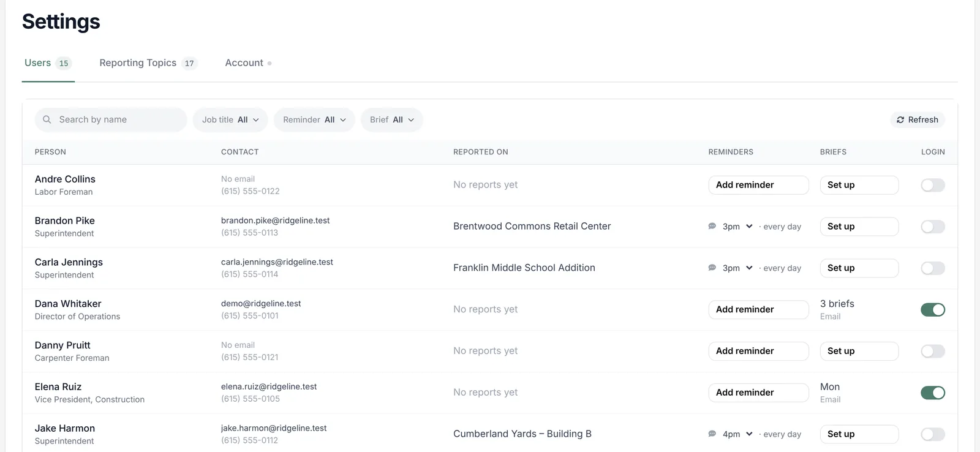Expand the Brief filter dropdown
The height and width of the screenshot is (452, 980).
coord(392,120)
